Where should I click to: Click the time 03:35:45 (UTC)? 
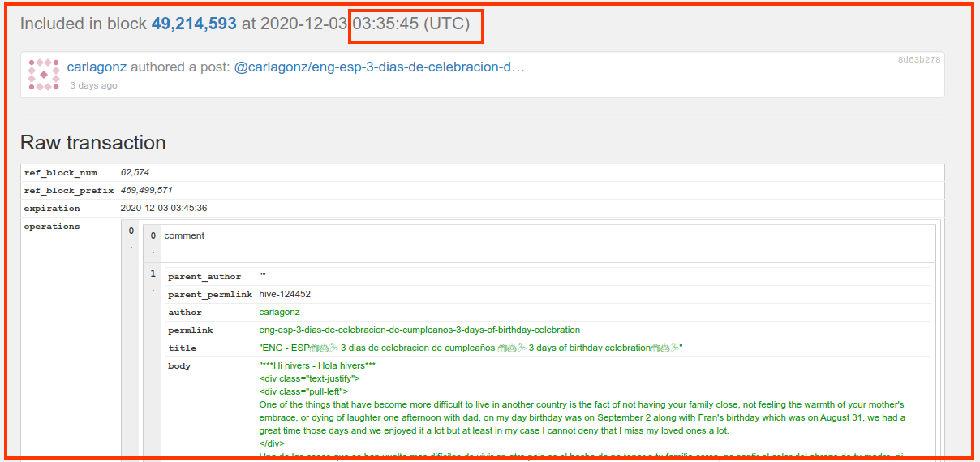point(410,24)
